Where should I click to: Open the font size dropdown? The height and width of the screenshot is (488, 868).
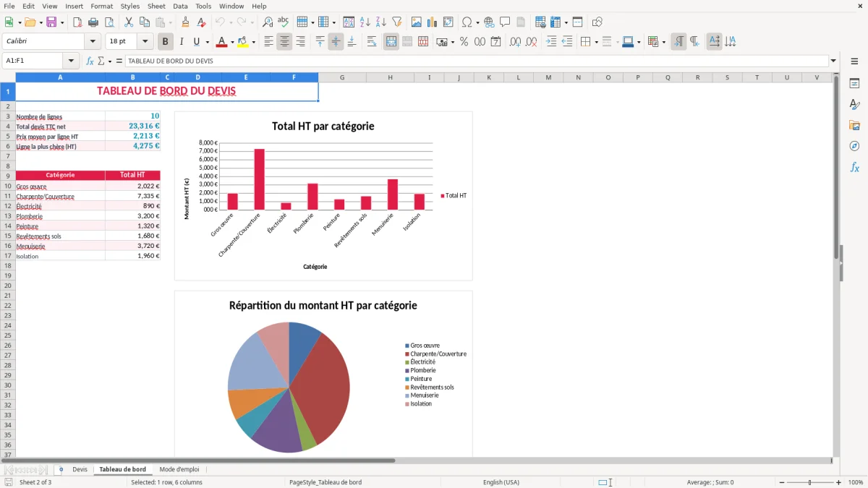coord(145,42)
